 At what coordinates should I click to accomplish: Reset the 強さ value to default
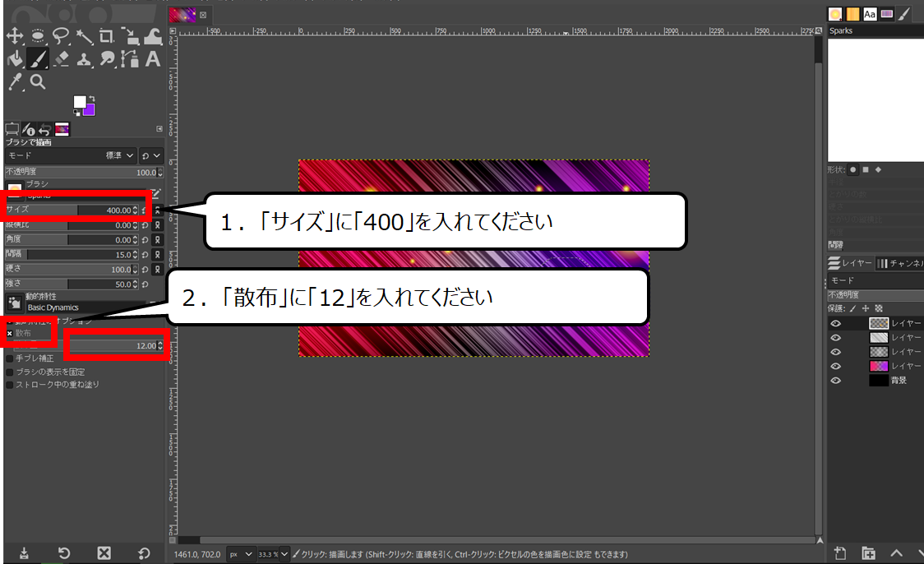tap(145, 284)
